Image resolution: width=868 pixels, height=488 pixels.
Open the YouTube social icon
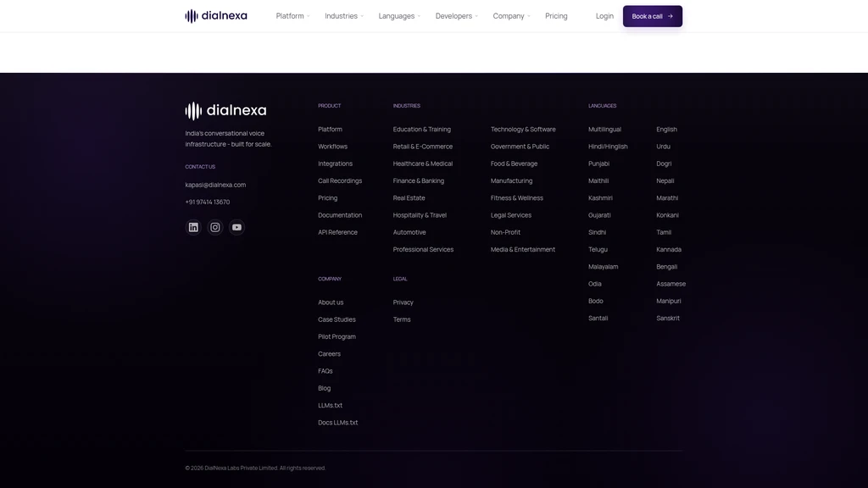237,227
